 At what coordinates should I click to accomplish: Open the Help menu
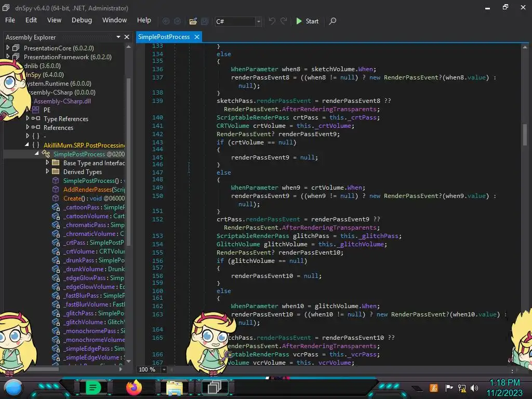[x=144, y=20]
